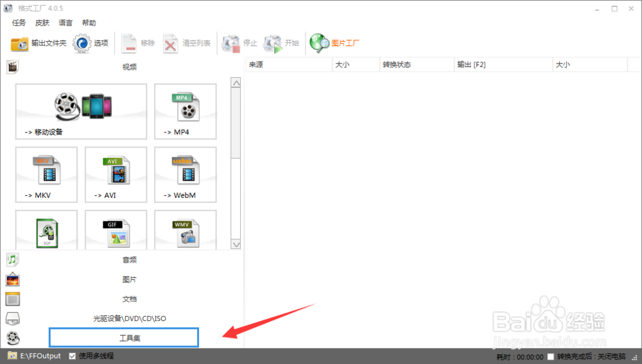Select the 3GP conversion tile
Viewport: 642px width, 364px height.
tap(46, 230)
